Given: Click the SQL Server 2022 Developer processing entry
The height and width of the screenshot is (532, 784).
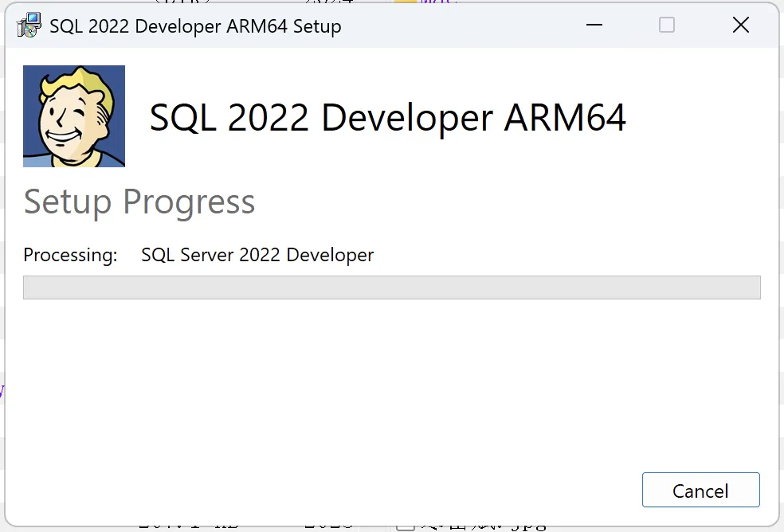Looking at the screenshot, I should tap(257, 255).
